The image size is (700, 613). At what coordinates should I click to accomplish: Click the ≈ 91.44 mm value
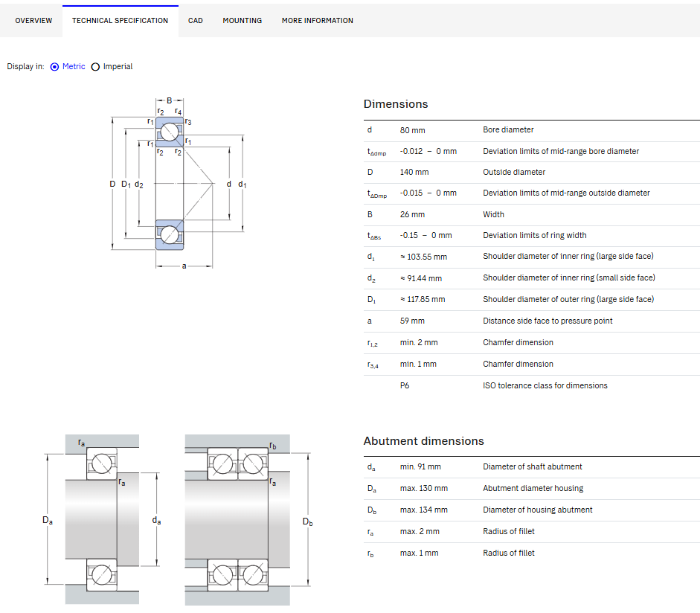pos(421,278)
